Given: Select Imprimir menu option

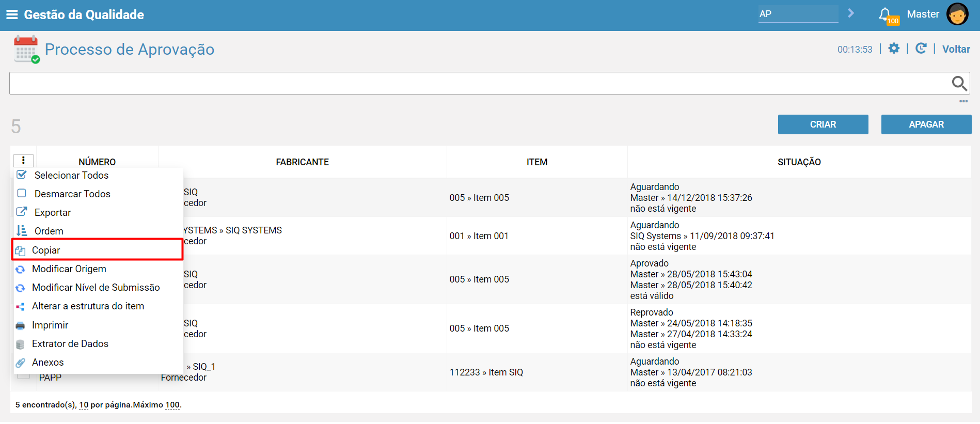Looking at the screenshot, I should [50, 325].
